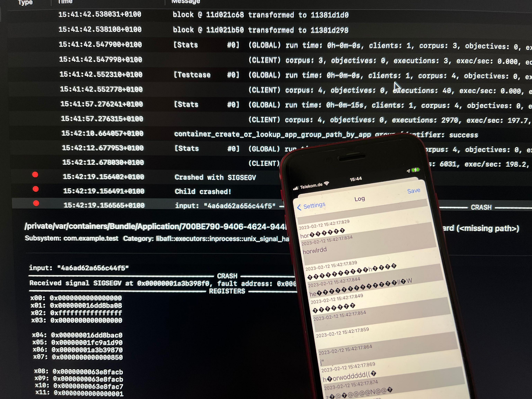The width and height of the screenshot is (532, 399).
Task: Go back to Settings on the phone
Action: tap(311, 206)
